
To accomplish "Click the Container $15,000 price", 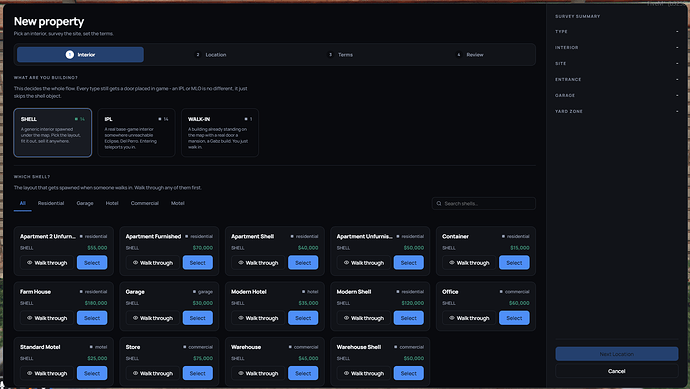I will [520, 248].
